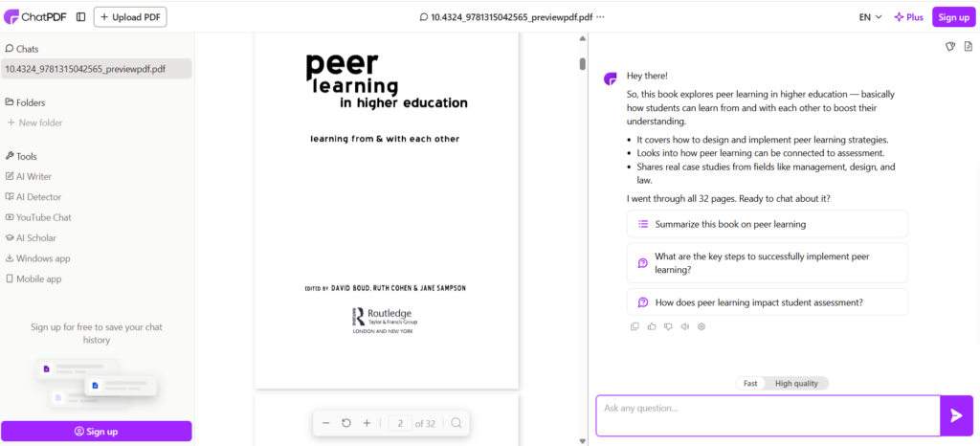This screenshot has height=446, width=980.
Task: Open the flashcards icon above the chat
Action: click(x=950, y=46)
